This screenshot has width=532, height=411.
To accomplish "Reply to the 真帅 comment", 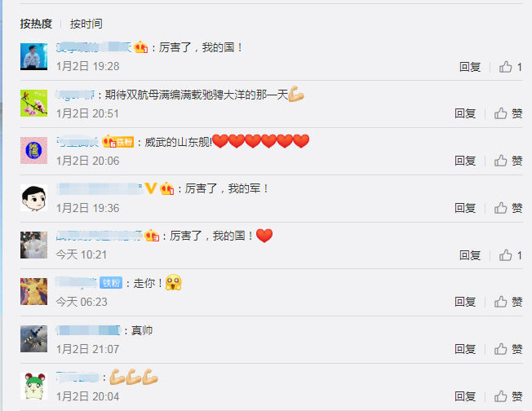I will (x=465, y=348).
